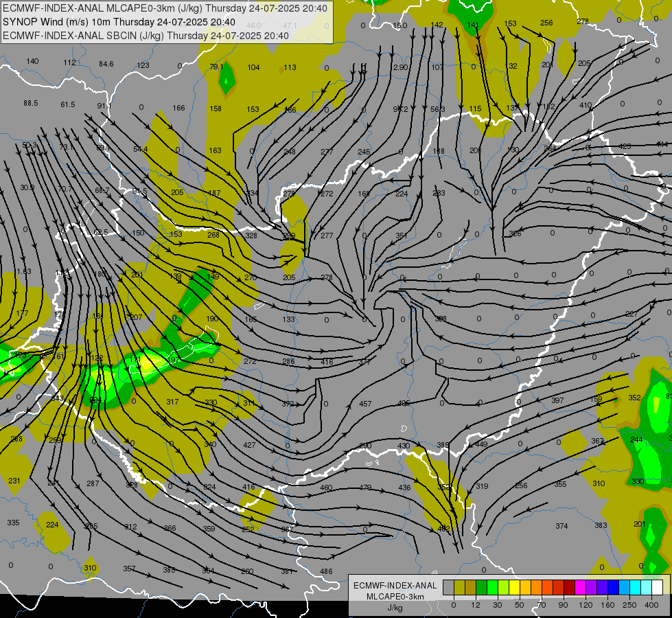
Task: Click the map value 457
Action: point(365,404)
